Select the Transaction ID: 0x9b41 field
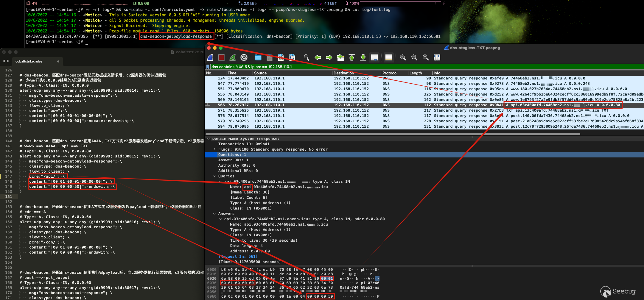The image size is (644, 300). [244, 144]
